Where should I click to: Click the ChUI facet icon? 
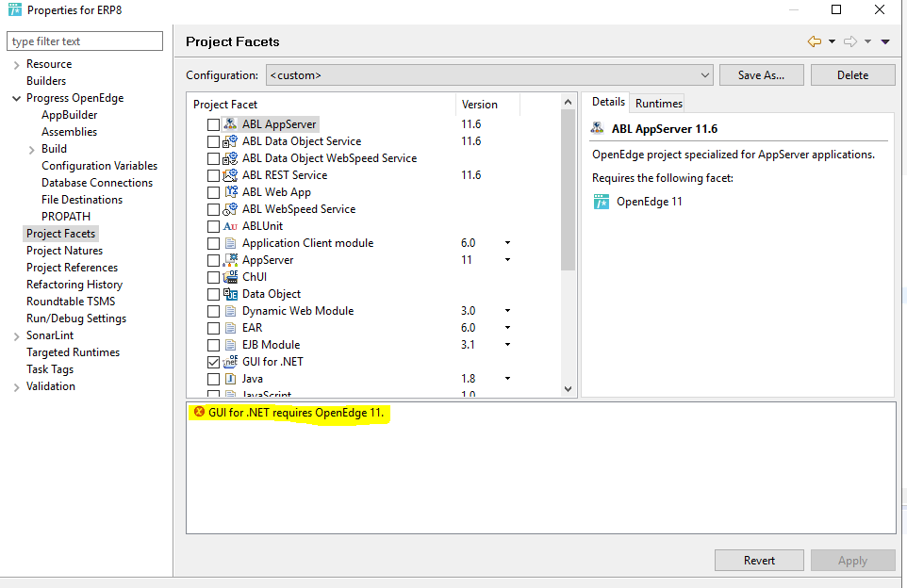[230, 276]
